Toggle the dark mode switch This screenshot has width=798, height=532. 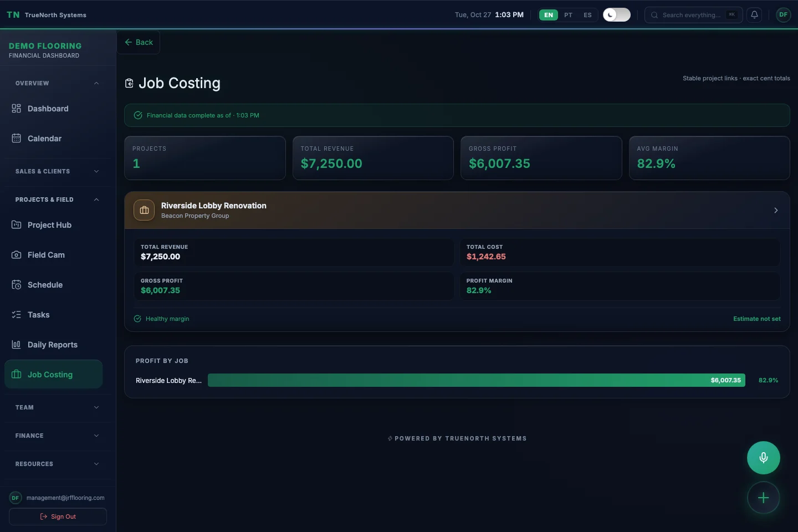tap(617, 15)
